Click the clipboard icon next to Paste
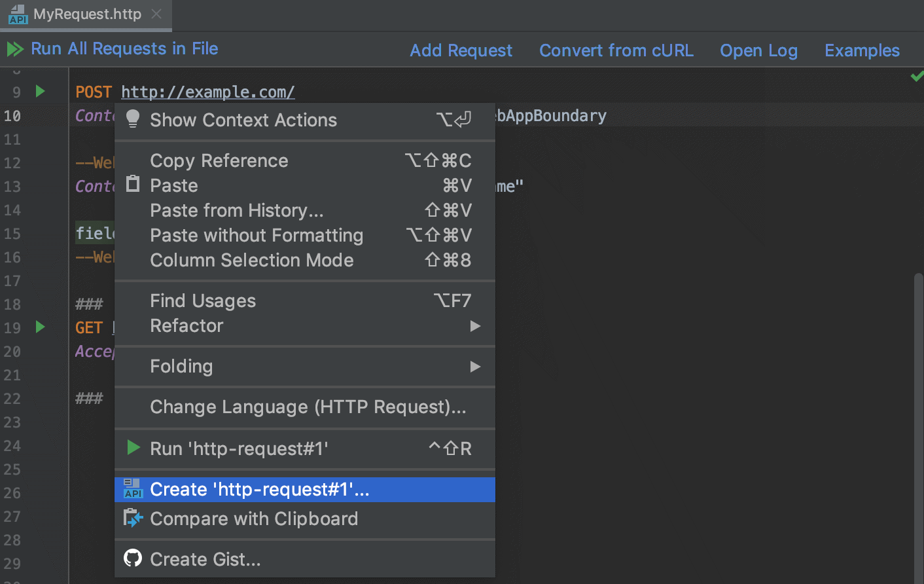The height and width of the screenshot is (584, 924). point(133,185)
